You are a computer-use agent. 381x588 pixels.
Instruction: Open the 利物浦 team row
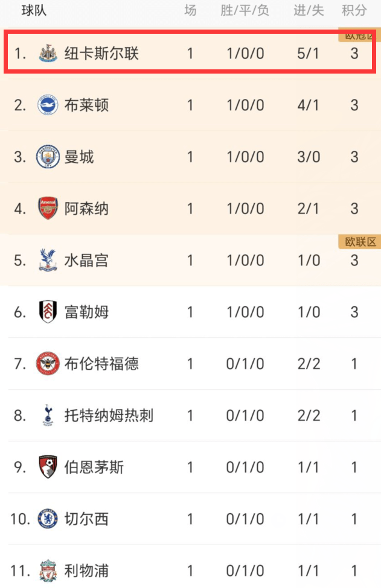[190, 571]
